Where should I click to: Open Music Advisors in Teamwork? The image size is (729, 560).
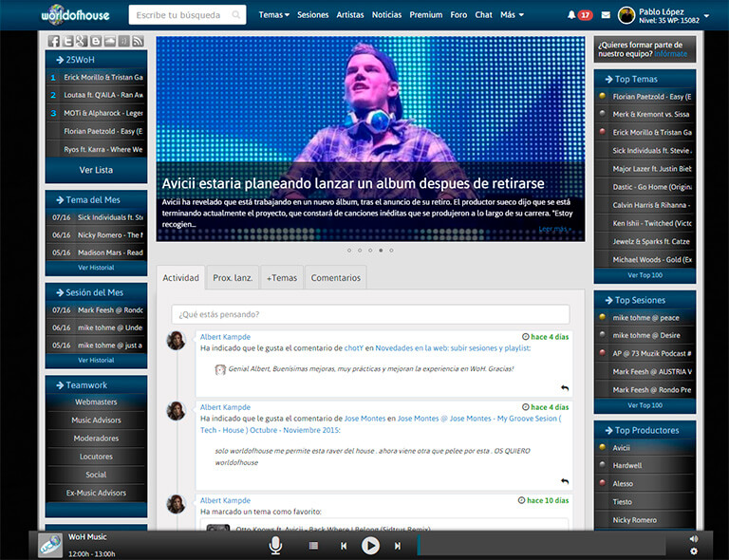click(x=96, y=420)
